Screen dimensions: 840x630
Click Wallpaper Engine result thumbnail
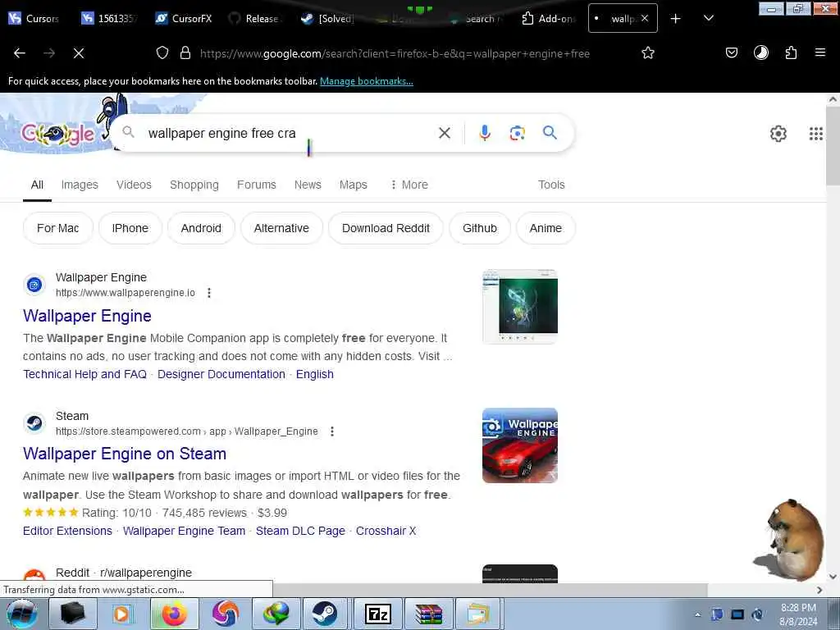pos(519,307)
